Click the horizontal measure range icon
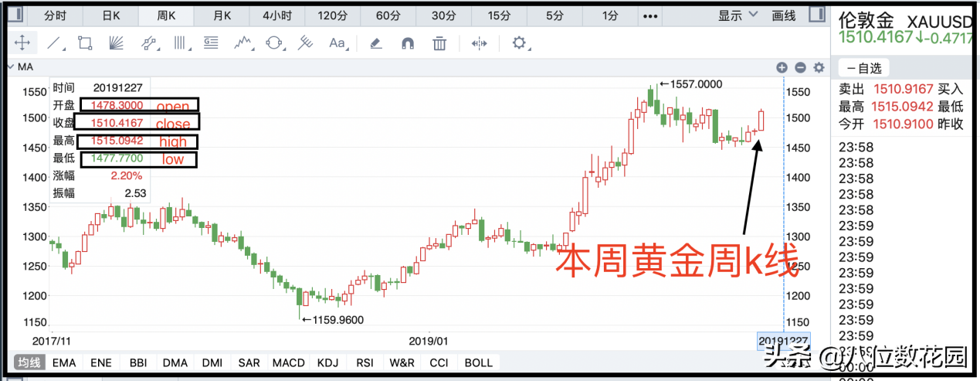Viewport: 980px width, 381px height. tap(480, 43)
